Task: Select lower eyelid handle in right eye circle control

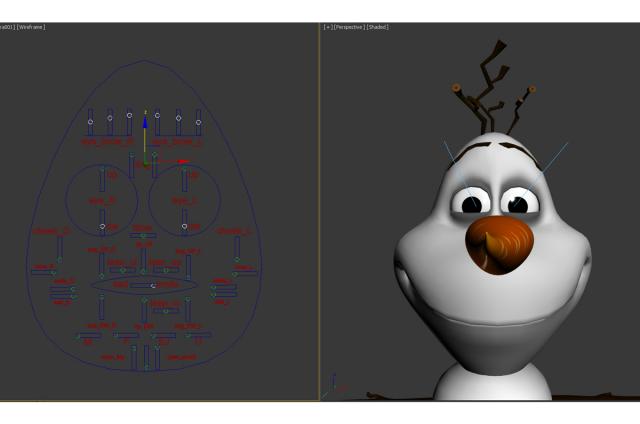Action: (184, 226)
